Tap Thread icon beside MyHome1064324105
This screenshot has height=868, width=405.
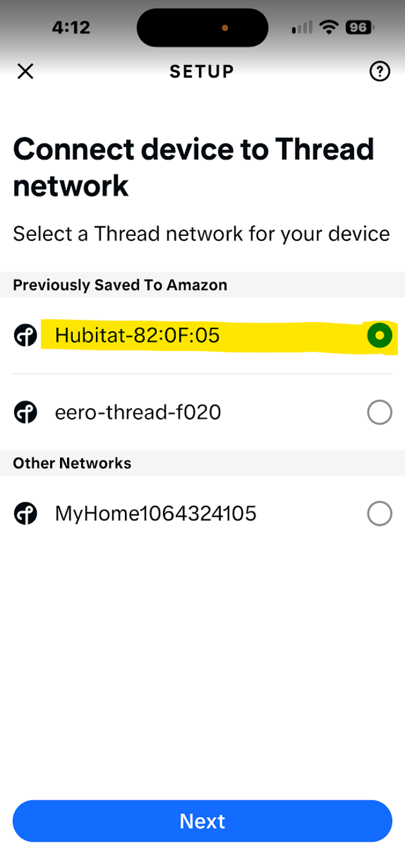pos(24,514)
